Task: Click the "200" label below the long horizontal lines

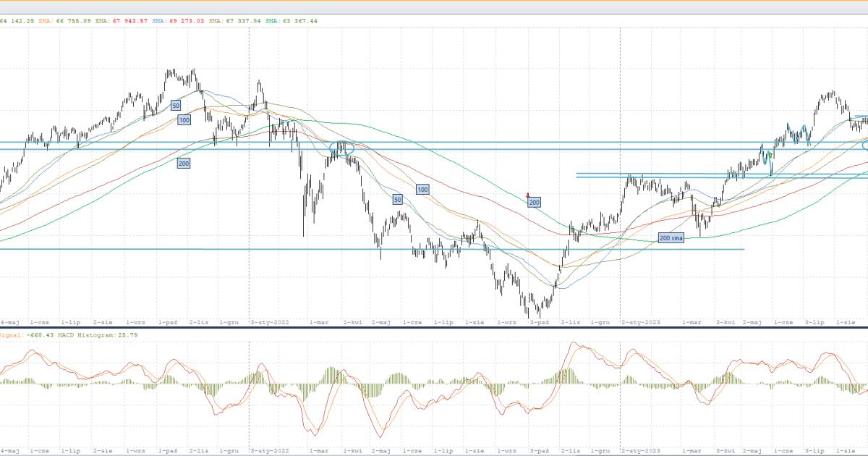Action: click(x=184, y=164)
